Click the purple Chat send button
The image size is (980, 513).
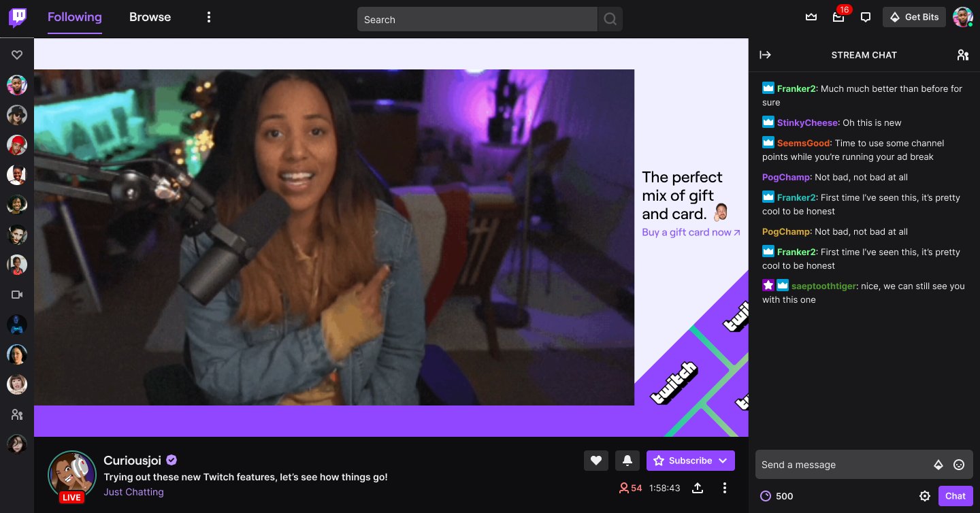coord(955,496)
